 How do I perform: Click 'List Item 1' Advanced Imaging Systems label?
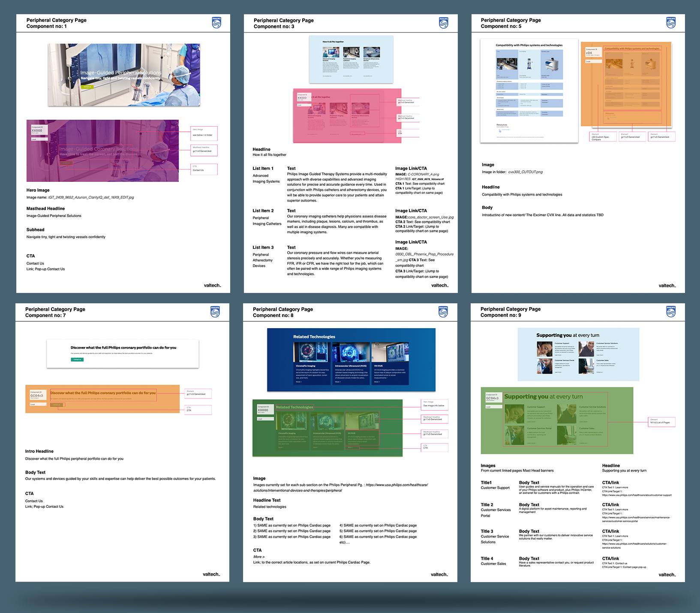(x=266, y=175)
